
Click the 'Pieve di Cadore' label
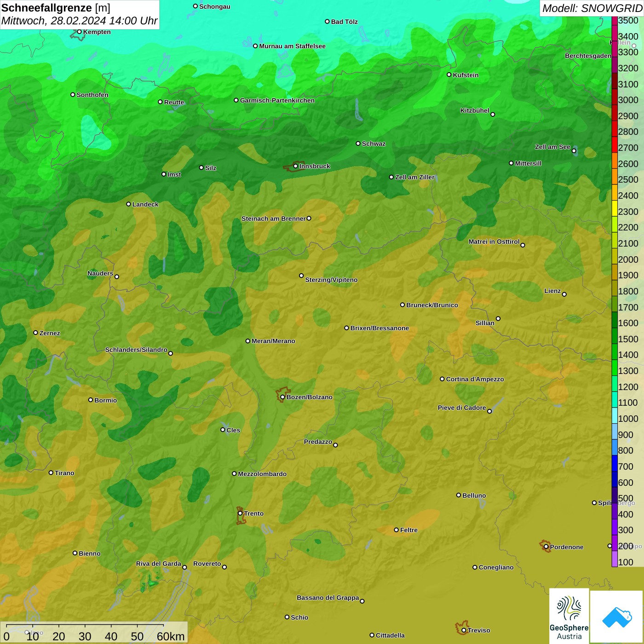click(x=462, y=408)
